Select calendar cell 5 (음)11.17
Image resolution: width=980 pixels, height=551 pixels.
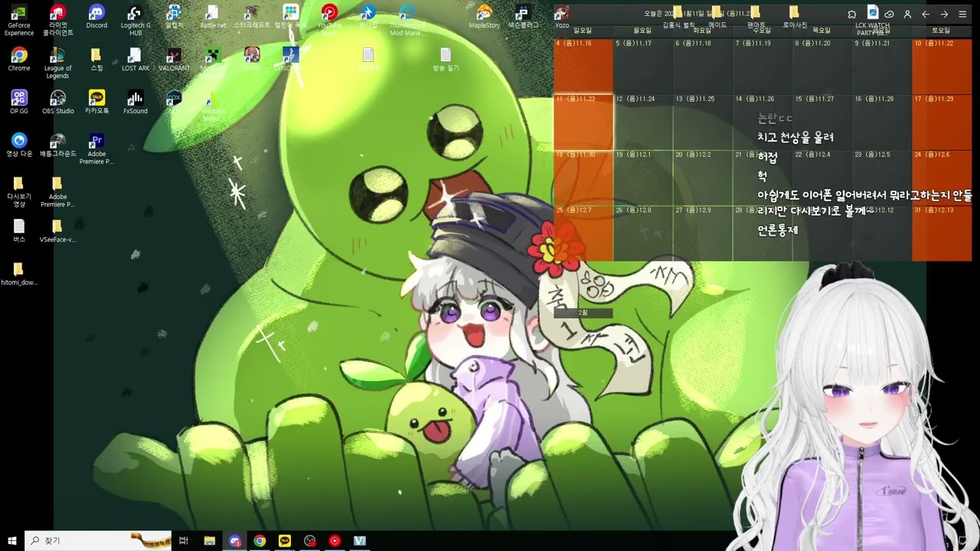click(x=643, y=66)
